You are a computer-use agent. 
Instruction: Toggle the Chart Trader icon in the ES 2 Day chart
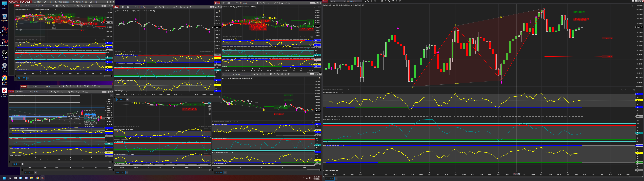78,6
